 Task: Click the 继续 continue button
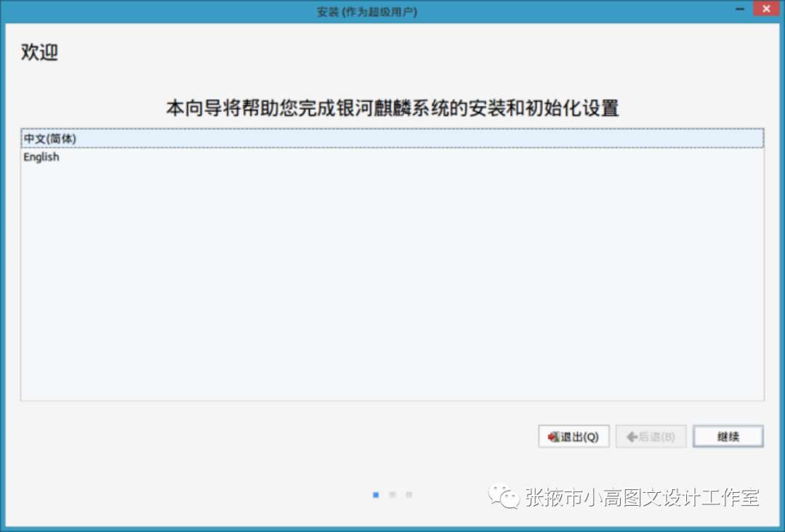[728, 436]
